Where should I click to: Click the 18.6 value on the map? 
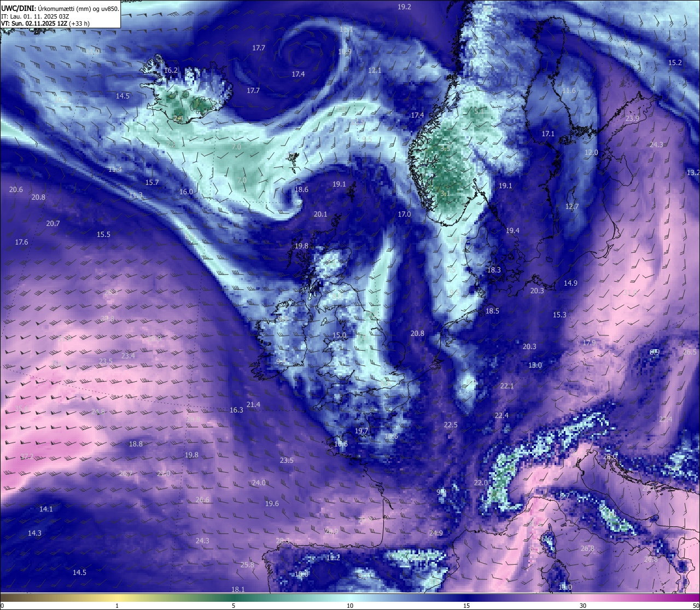301,189
